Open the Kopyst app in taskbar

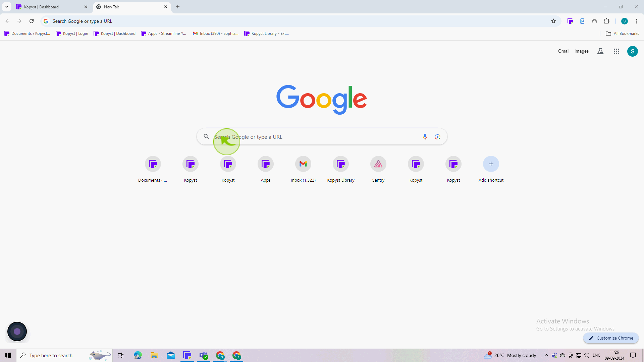tap(187, 355)
